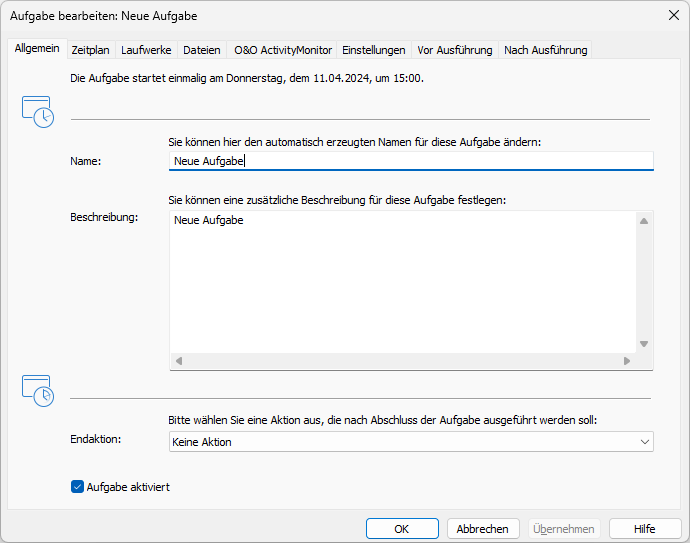Go to the Einstellungen tab
Image resolution: width=690 pixels, height=543 pixels.
(374, 50)
